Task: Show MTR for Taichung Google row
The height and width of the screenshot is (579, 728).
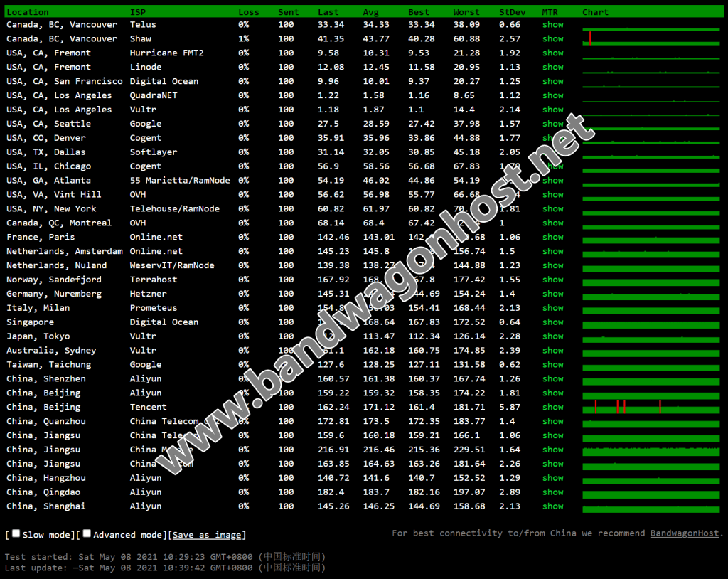Action: (553, 365)
